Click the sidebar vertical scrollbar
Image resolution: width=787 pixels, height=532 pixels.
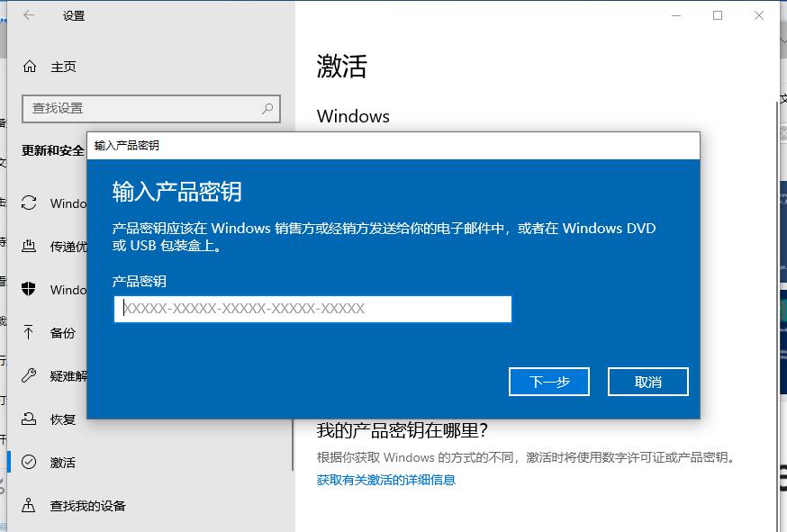[293, 445]
